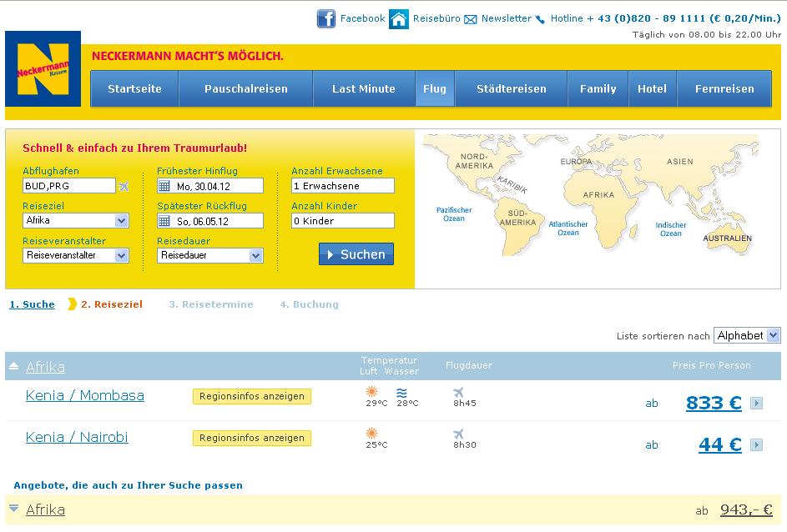
Task: Open the Kenia / Nairobi link
Action: 77,437
